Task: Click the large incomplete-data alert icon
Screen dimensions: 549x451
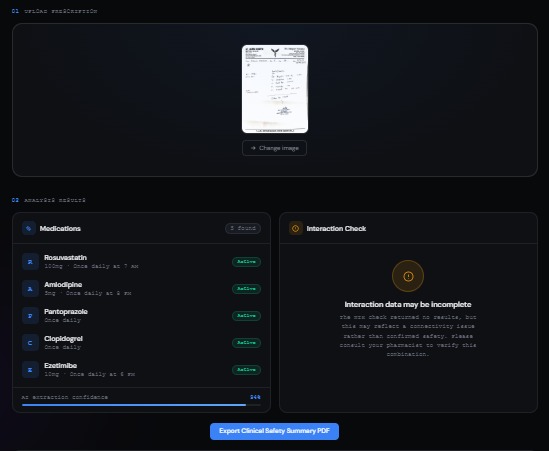Action: 408,276
